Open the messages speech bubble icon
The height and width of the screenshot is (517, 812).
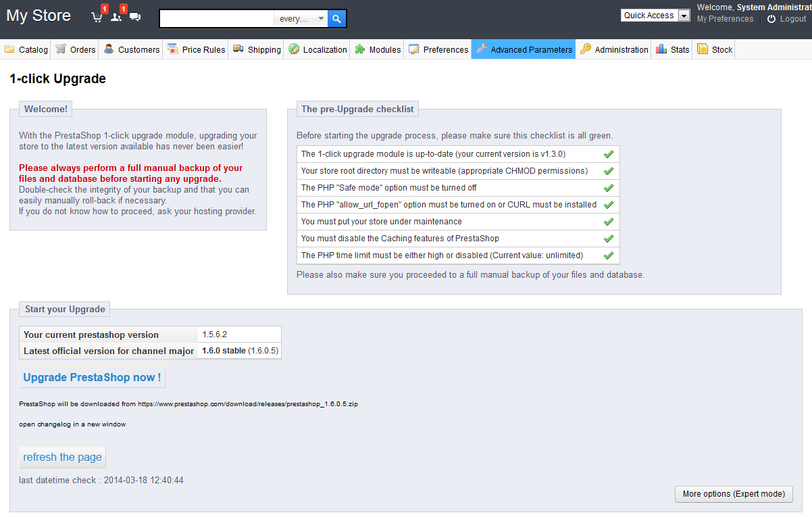point(135,18)
